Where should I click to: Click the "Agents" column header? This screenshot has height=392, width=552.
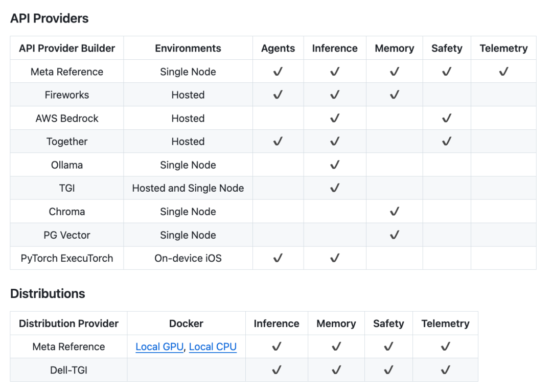click(x=278, y=48)
